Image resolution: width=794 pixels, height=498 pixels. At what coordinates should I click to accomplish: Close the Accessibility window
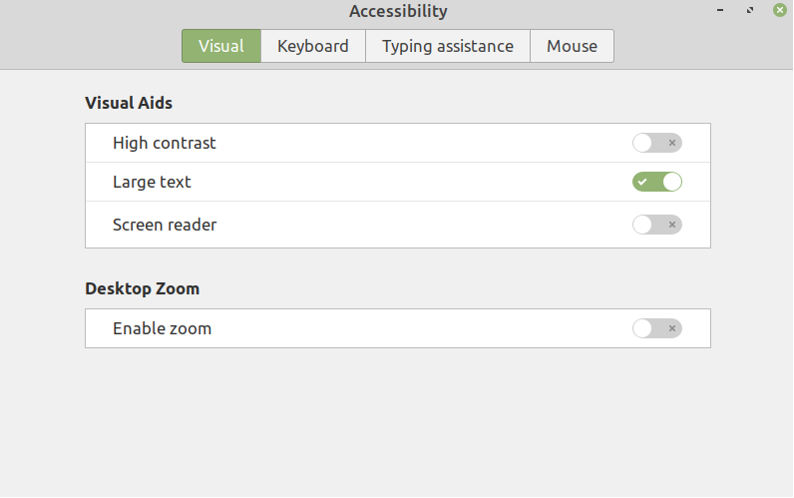coord(780,11)
